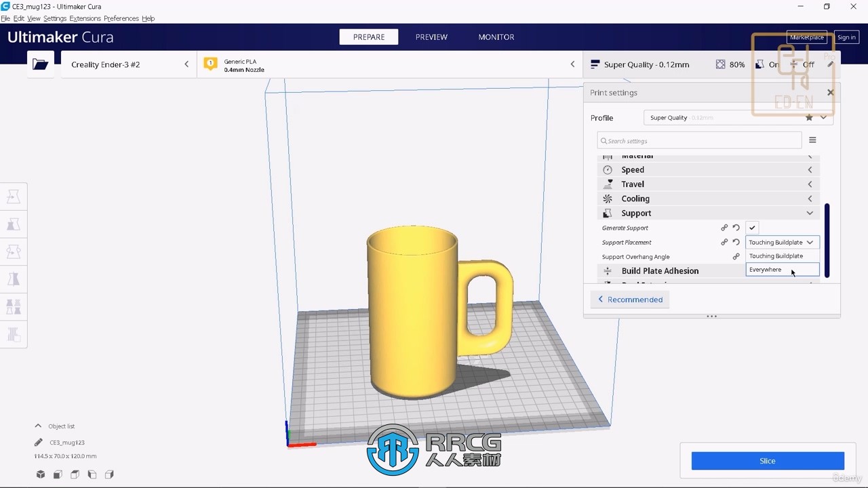Click link icon for Support Overhang Angle

pyautogui.click(x=736, y=257)
